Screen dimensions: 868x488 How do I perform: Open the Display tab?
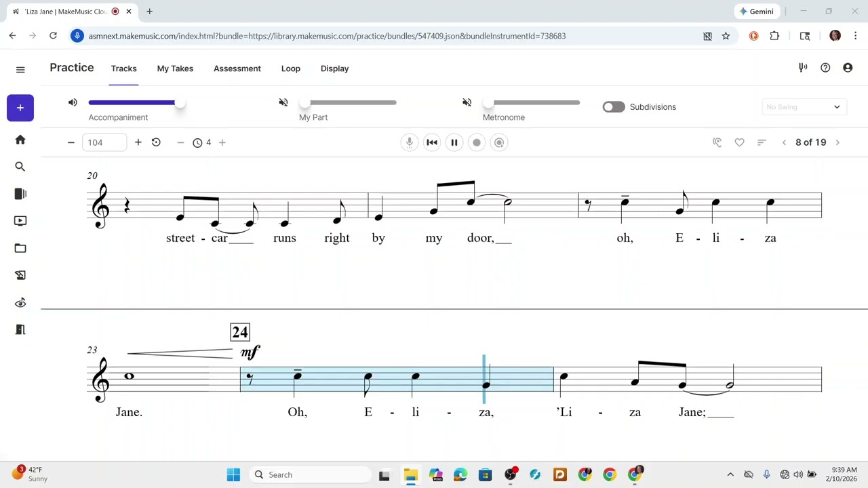[x=334, y=68]
